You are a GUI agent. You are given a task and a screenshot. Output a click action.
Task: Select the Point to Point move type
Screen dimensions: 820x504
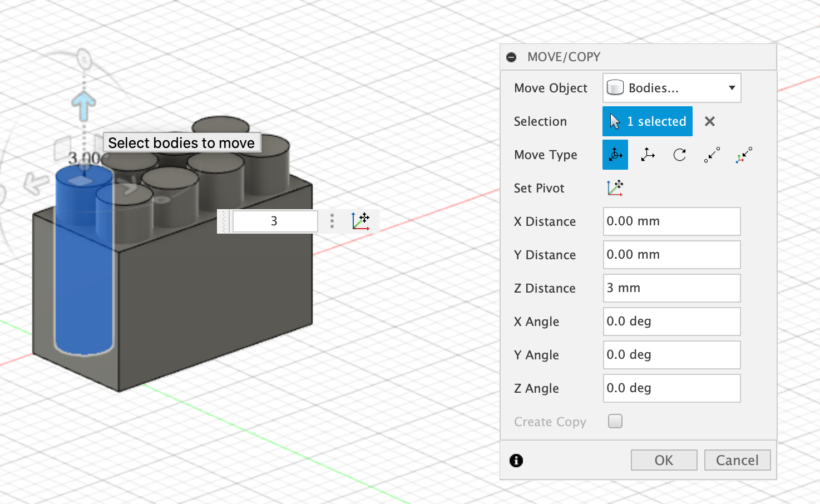click(x=712, y=155)
